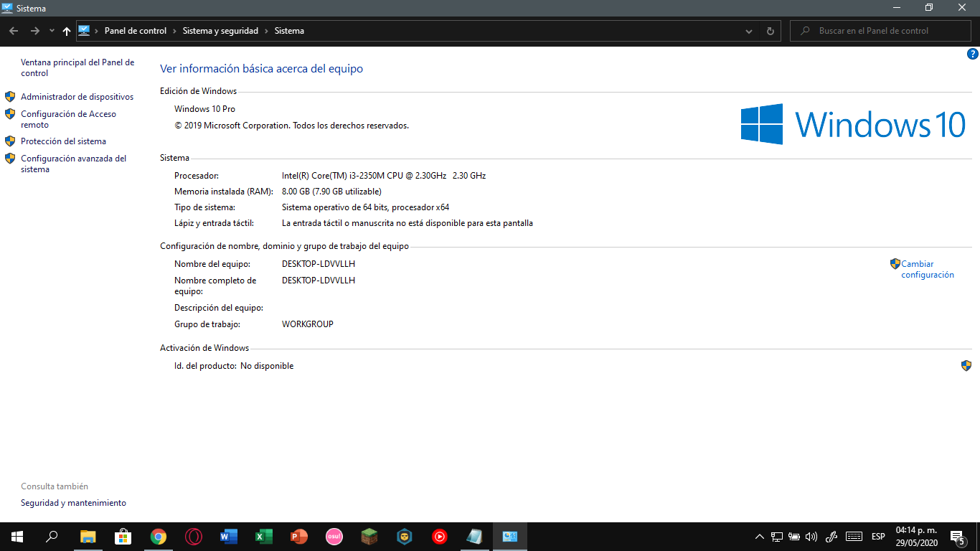Show hidden system tray icons
The height and width of the screenshot is (551, 980).
pyautogui.click(x=760, y=537)
